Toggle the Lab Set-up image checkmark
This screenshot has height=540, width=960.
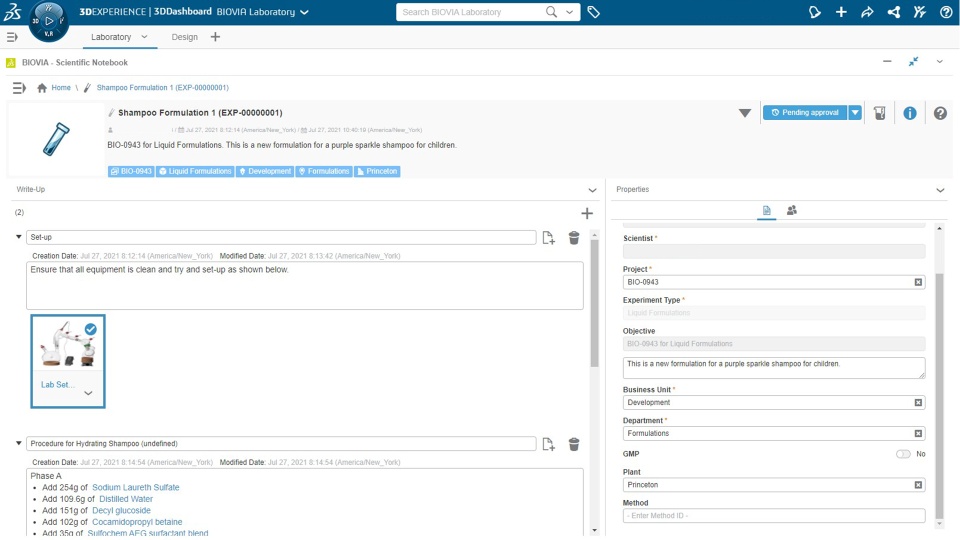pyautogui.click(x=91, y=329)
